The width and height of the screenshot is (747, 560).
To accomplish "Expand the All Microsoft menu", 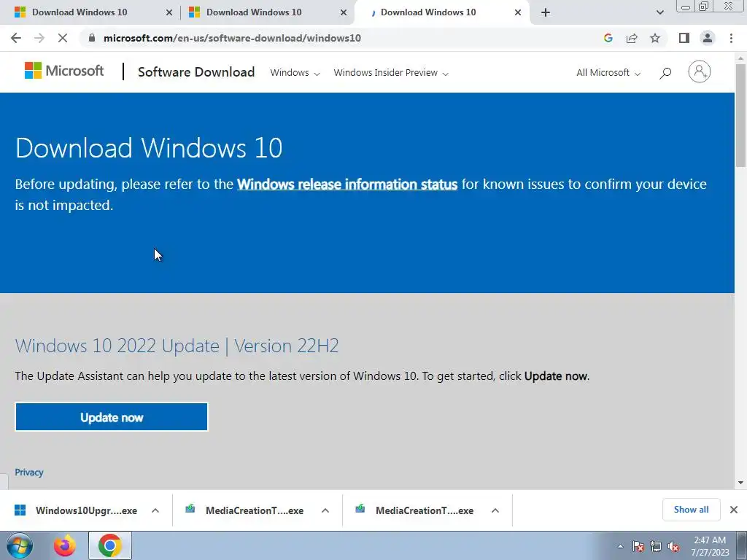I will 608,73.
